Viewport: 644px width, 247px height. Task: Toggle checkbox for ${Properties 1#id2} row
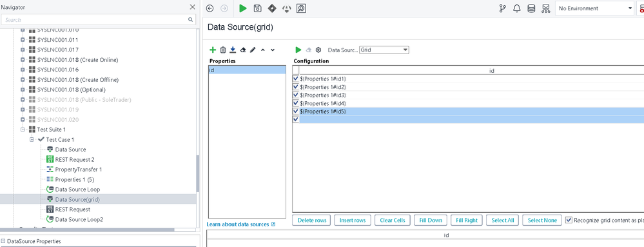pos(296,86)
